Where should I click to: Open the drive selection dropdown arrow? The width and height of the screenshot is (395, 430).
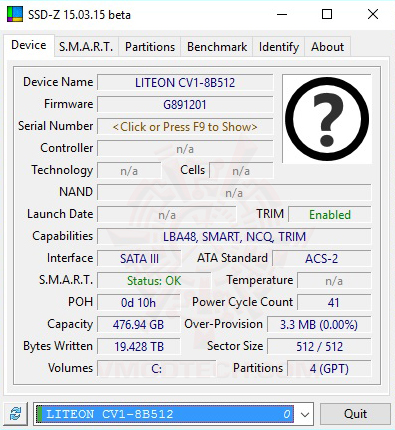[x=305, y=414]
